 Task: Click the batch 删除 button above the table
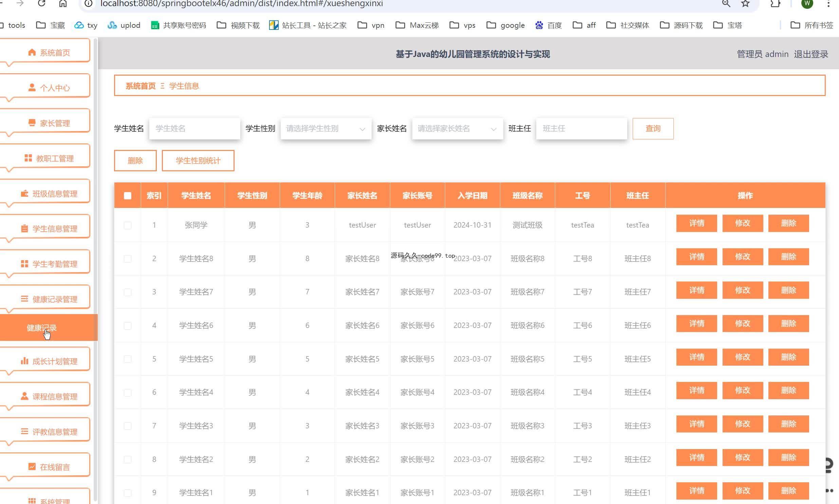(x=135, y=161)
